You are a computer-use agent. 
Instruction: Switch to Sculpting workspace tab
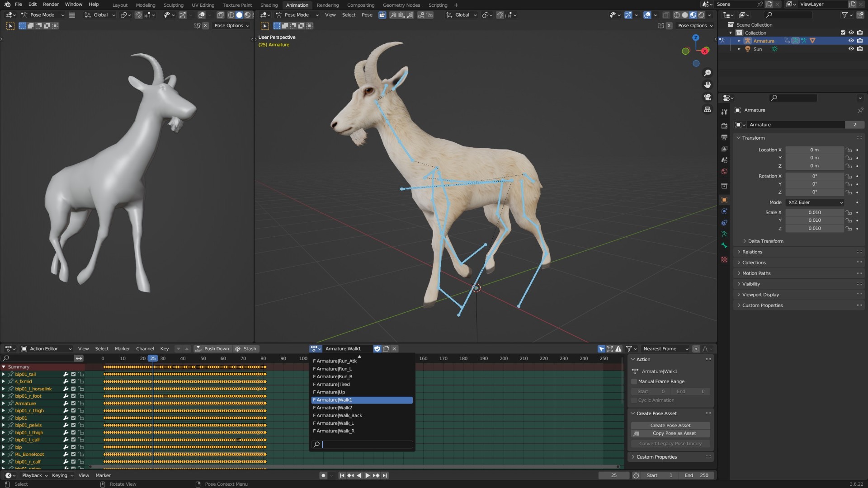coord(174,5)
